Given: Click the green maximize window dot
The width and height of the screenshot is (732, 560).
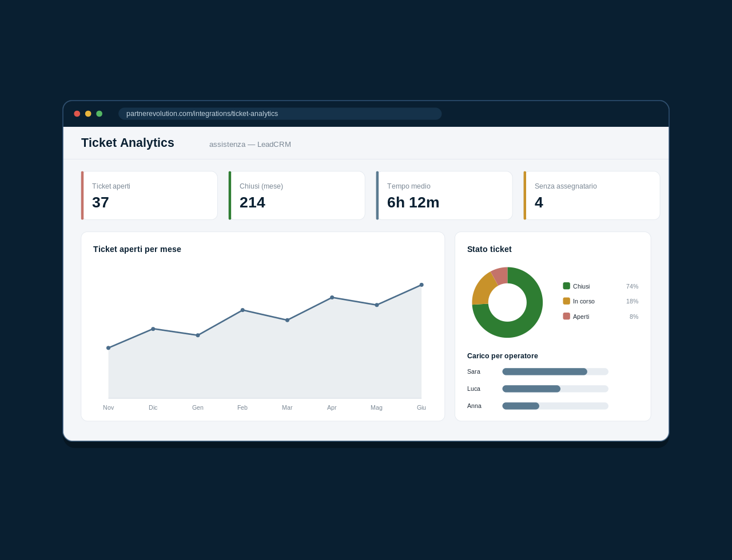Looking at the screenshot, I should (100, 114).
